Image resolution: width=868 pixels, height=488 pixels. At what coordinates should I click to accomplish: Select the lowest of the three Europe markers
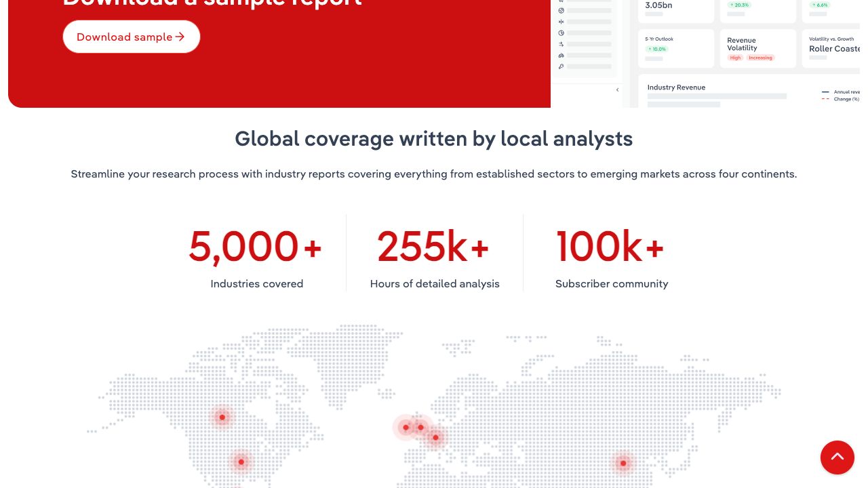435,437
